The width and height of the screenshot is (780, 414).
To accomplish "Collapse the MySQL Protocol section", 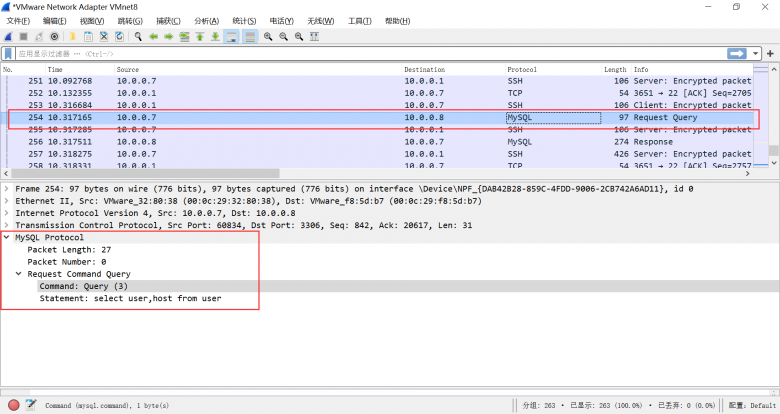I will tap(6, 237).
